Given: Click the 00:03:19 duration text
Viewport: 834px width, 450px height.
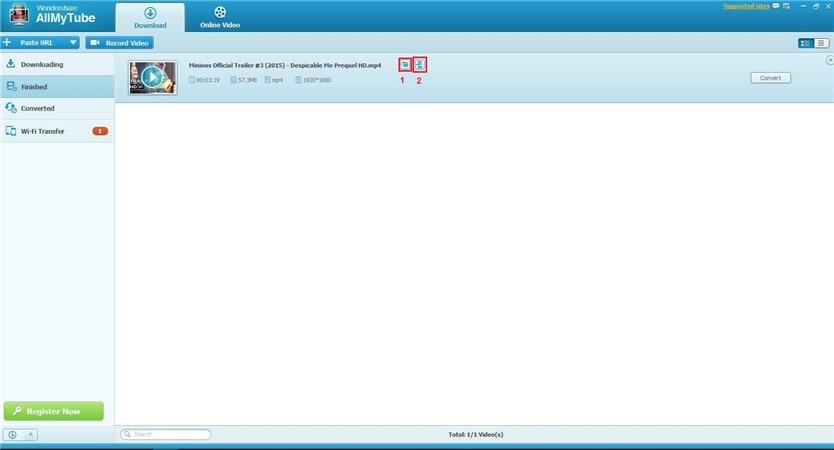Looking at the screenshot, I should (x=207, y=80).
